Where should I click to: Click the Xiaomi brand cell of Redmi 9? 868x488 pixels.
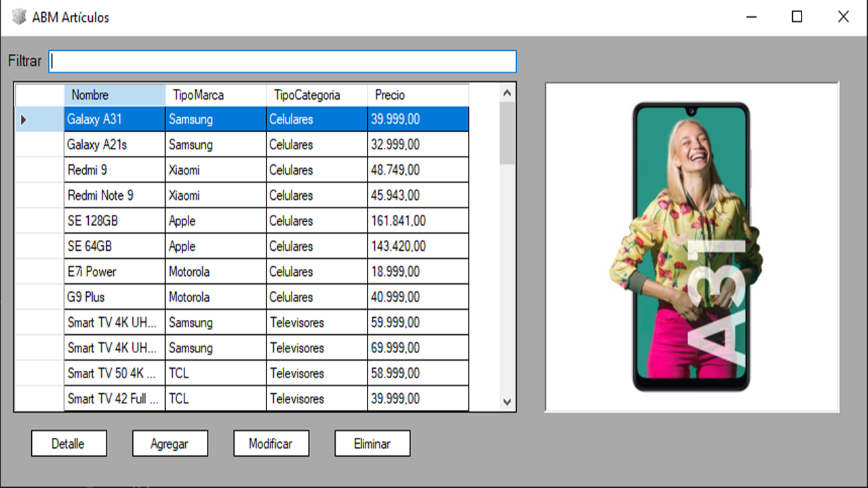point(216,170)
